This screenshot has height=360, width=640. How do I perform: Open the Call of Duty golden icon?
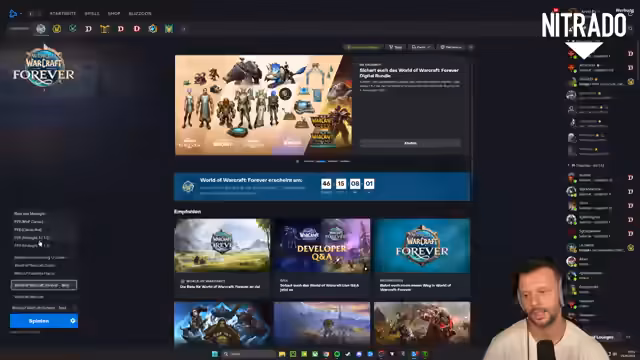coord(105,29)
